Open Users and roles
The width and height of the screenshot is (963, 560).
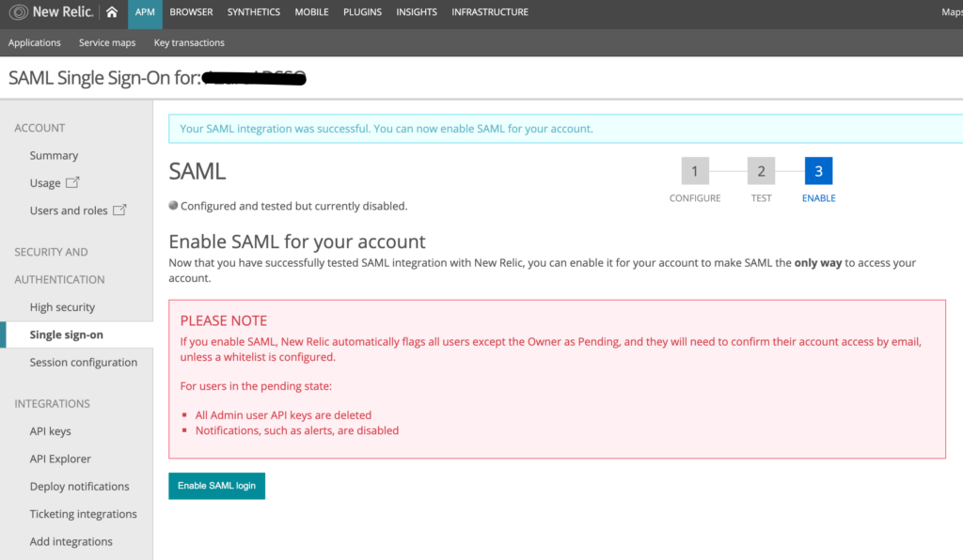(68, 210)
